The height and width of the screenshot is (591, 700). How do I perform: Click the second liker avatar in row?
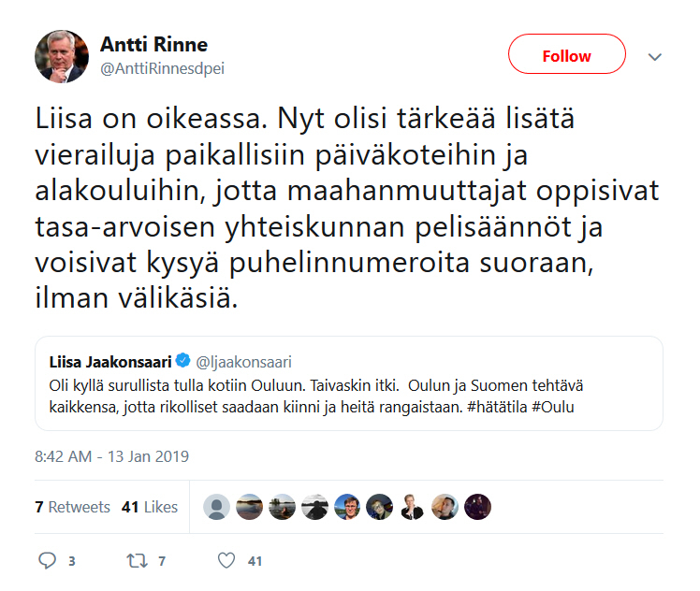point(250,507)
